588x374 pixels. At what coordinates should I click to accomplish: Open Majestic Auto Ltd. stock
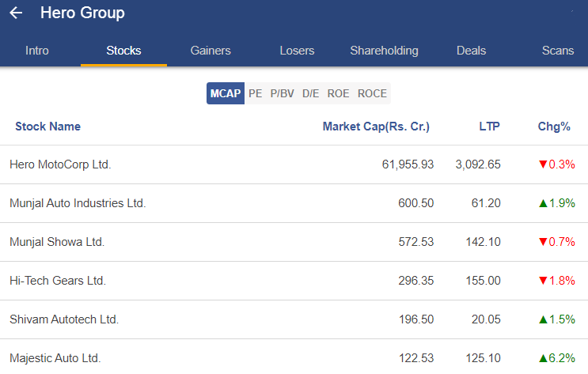coord(55,358)
